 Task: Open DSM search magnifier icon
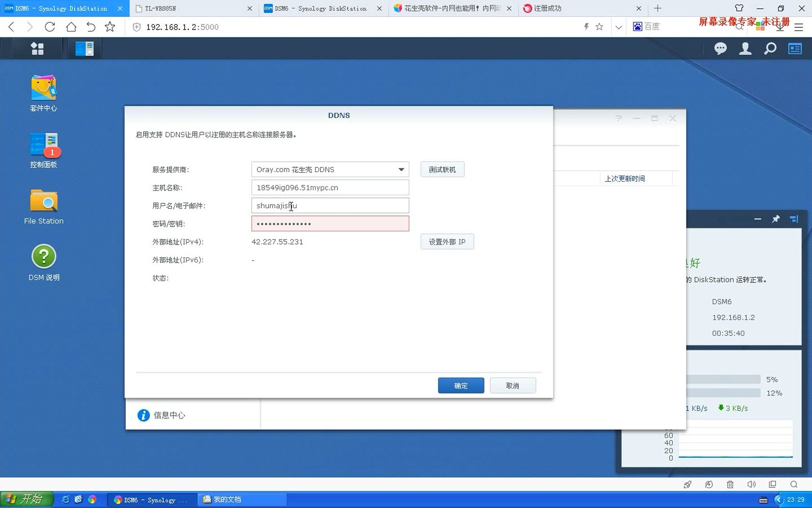tap(770, 48)
